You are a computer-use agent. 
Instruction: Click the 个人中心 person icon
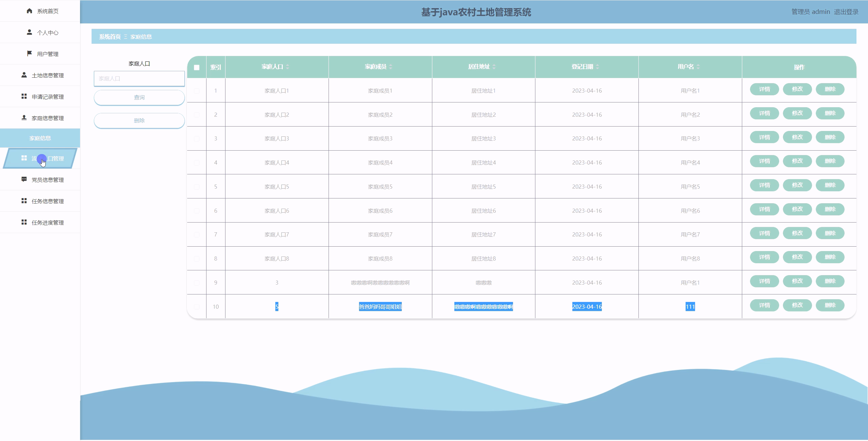(x=28, y=32)
